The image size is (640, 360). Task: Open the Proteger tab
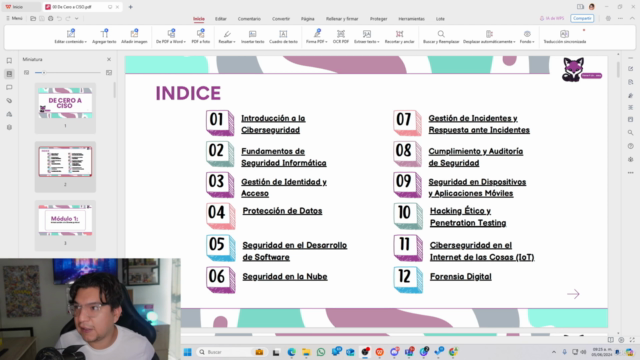pos(378,19)
